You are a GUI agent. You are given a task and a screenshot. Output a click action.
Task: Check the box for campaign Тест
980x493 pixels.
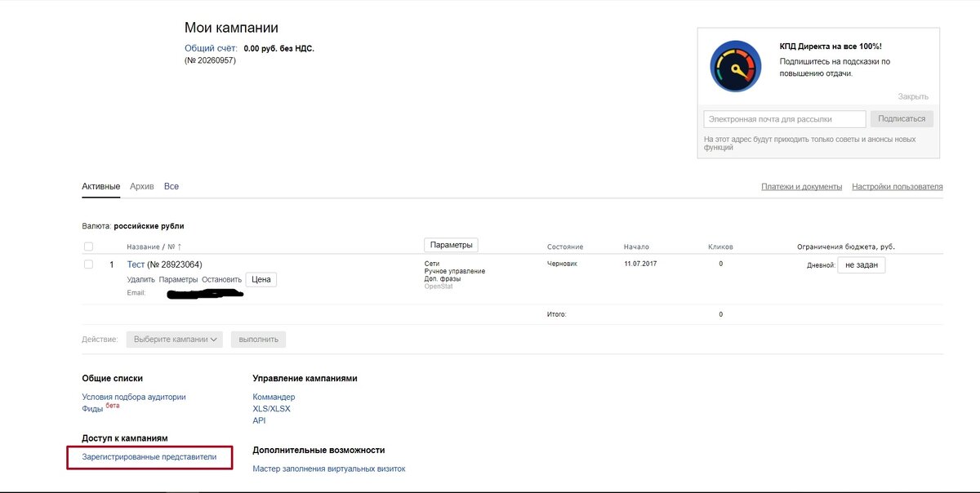88,264
